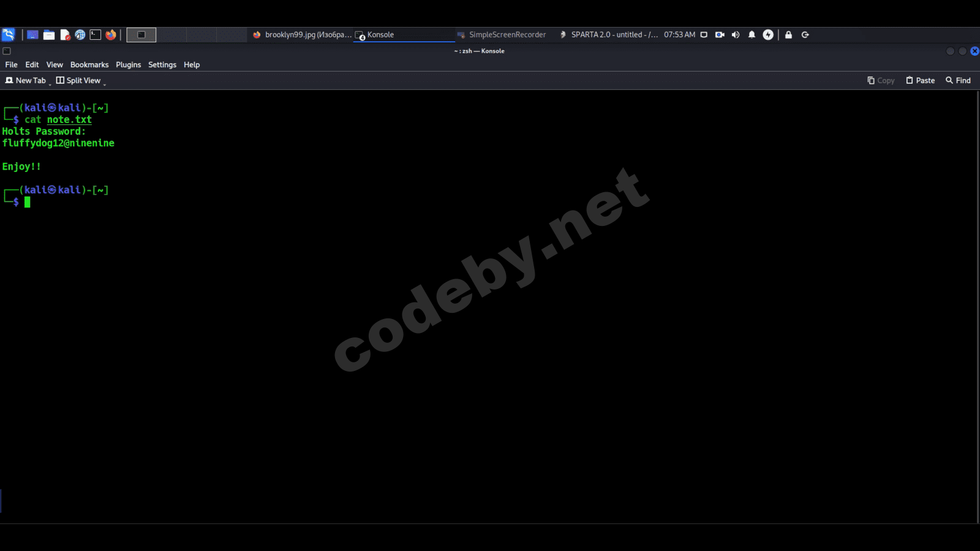This screenshot has width=980, height=551.
Task: Open the volume control tray icon
Action: click(x=736, y=35)
